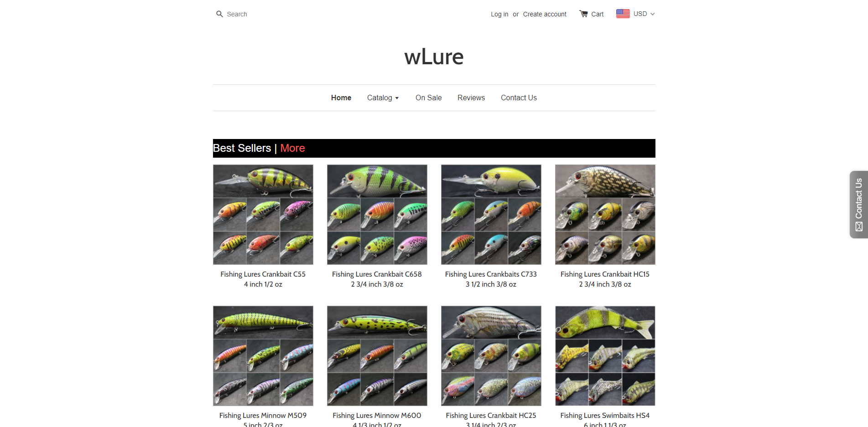The image size is (868, 427).
Task: Click the search magnifier icon
Action: click(x=219, y=14)
